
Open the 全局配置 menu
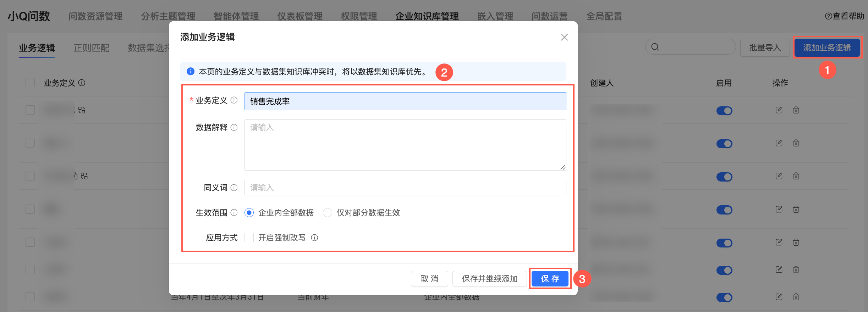point(604,16)
